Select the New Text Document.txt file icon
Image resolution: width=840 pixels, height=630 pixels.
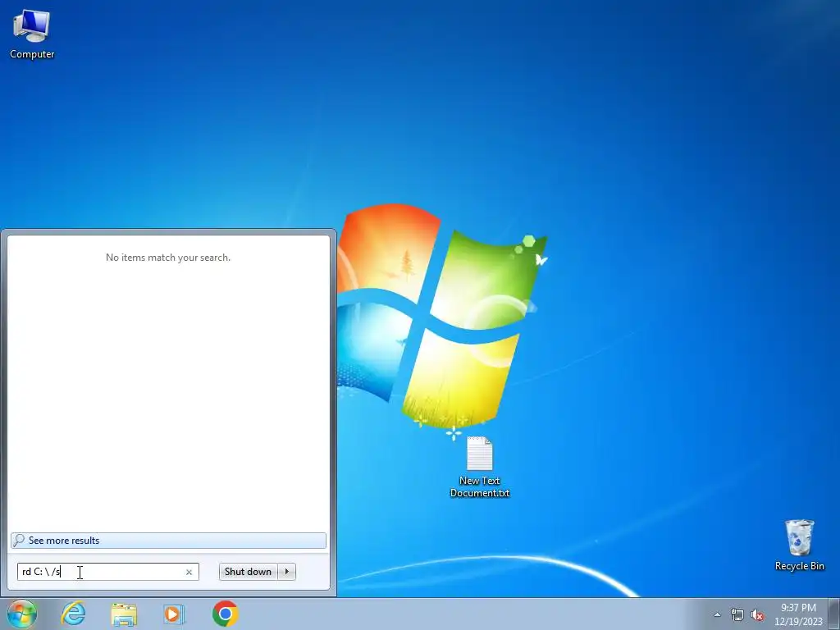(x=479, y=467)
